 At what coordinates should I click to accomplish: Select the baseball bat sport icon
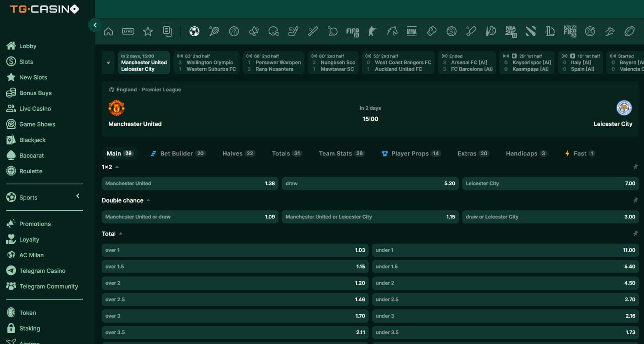[313, 31]
